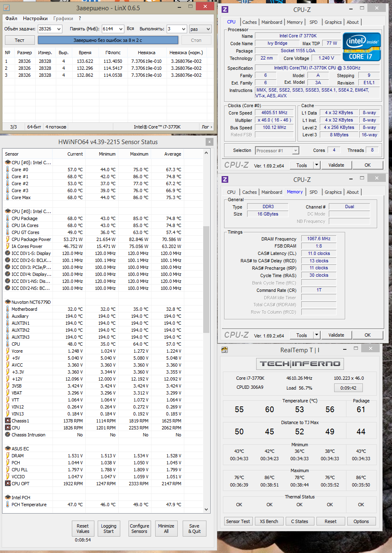Click the CPU GT Cores thermometer icon

7,232
